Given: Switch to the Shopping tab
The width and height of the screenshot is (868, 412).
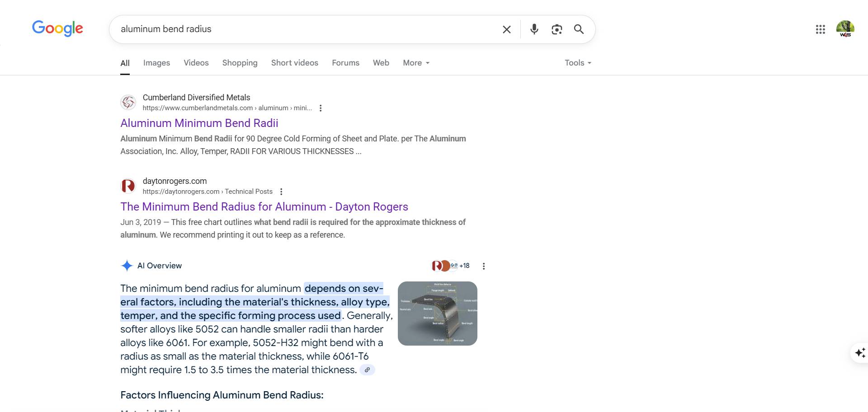Looking at the screenshot, I should coord(240,63).
